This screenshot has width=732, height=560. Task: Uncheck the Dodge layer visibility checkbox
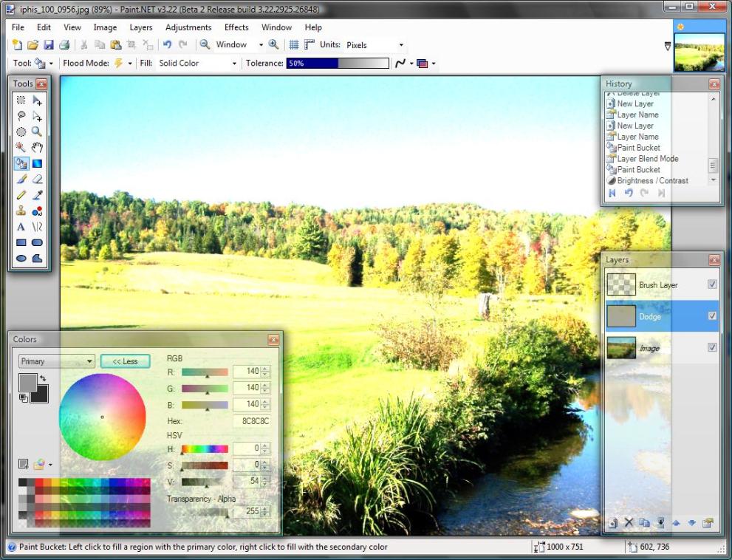coord(712,316)
